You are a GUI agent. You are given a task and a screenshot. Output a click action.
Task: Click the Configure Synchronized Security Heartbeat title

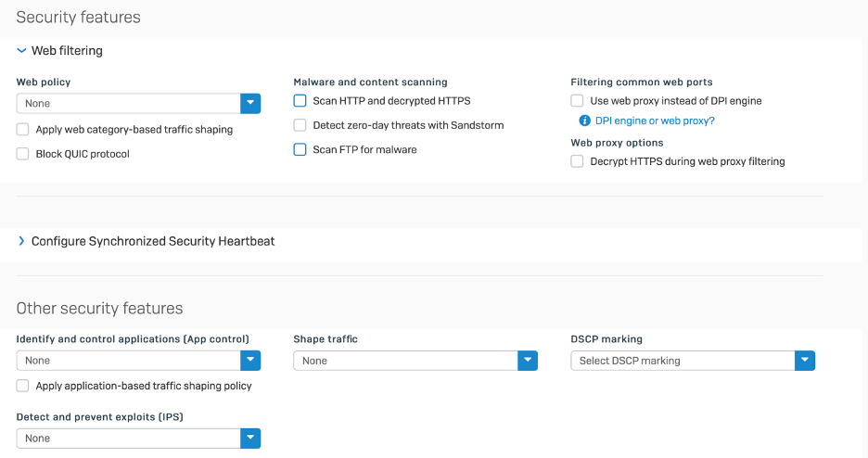[x=153, y=241]
